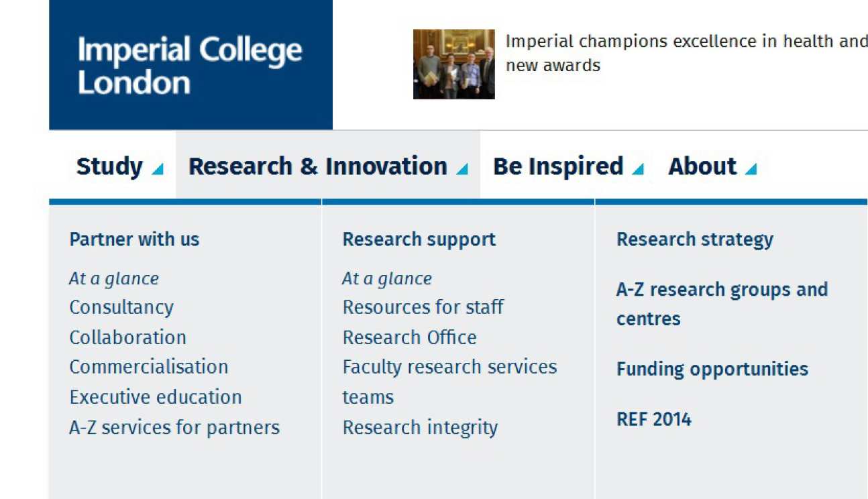Viewport: 868px width, 499px height.
Task: Go to the Research Office page
Action: pos(409,337)
